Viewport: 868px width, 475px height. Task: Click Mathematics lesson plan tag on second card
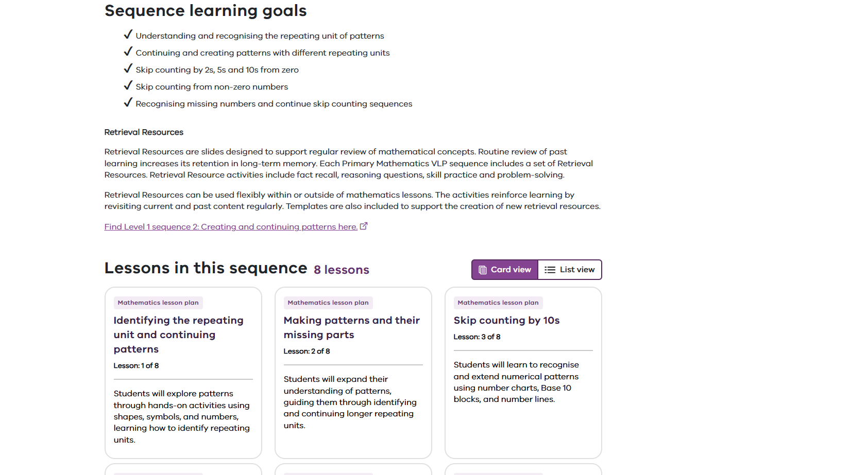point(328,303)
